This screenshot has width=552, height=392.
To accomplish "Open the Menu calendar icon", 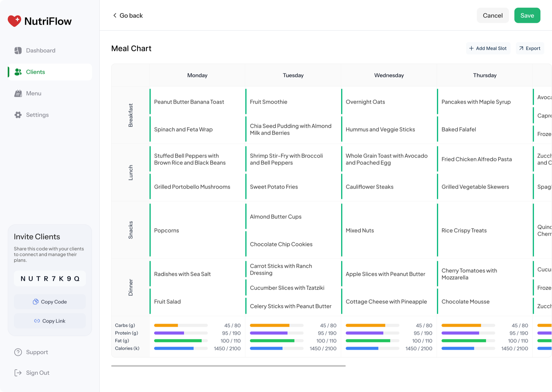I will [x=18, y=93].
